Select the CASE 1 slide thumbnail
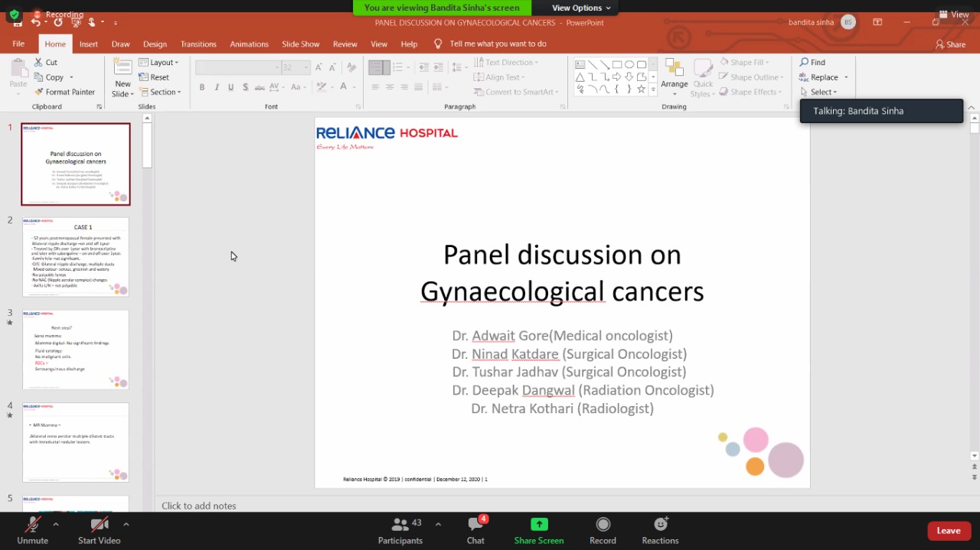Image resolution: width=980 pixels, height=550 pixels. [x=76, y=257]
